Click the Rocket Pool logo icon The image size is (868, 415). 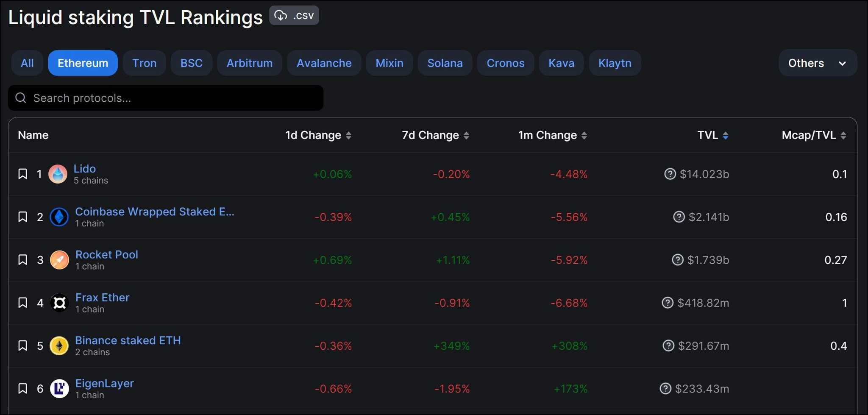click(59, 260)
